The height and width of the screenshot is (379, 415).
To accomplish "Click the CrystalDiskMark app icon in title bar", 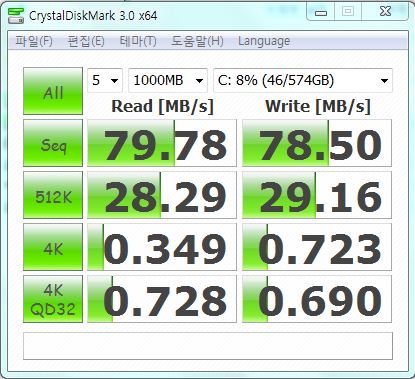I will point(16,16).
